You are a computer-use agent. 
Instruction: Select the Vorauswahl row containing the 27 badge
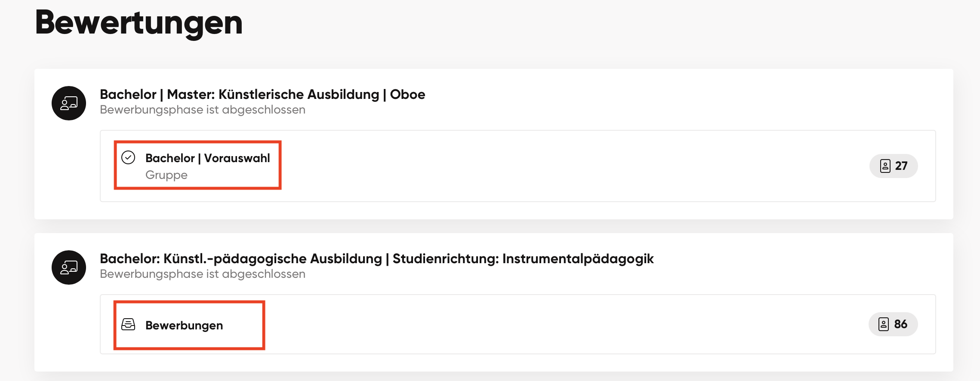pos(518,166)
